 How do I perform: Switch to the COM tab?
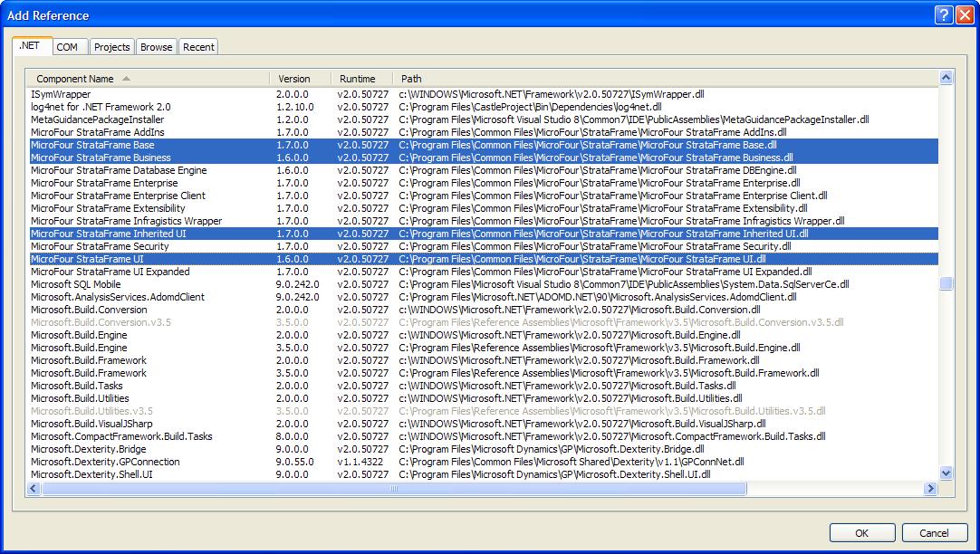click(x=67, y=47)
